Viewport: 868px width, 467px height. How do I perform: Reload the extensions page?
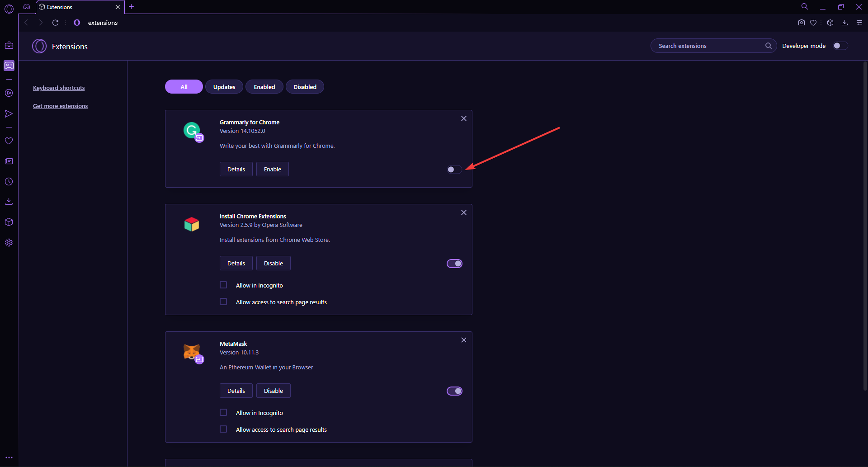55,23
